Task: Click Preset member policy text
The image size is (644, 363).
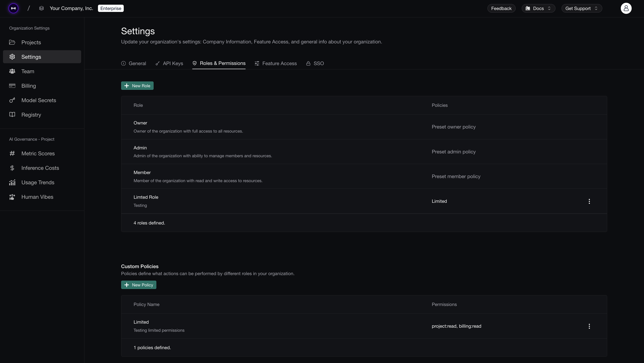Action: coord(456,176)
